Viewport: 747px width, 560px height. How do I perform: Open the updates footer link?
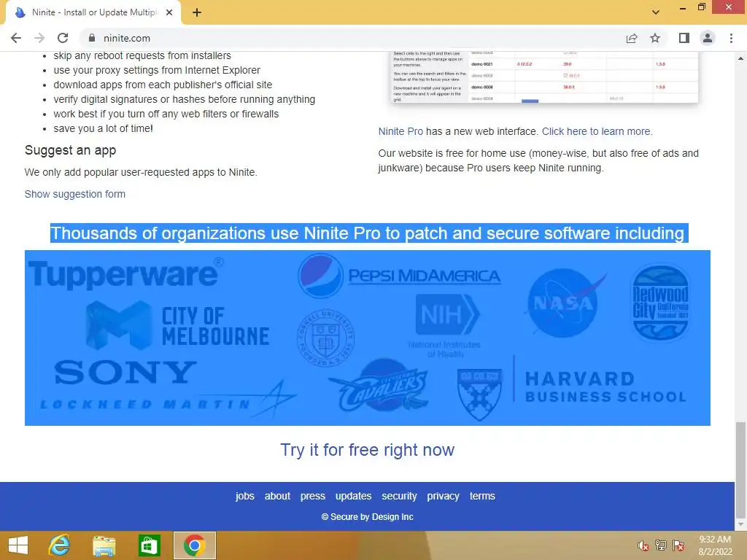coord(354,496)
